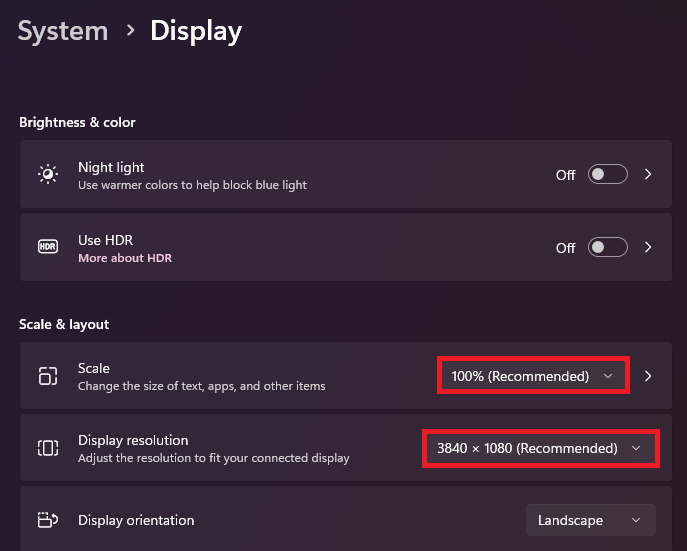Click the Display resolution row label
The height and width of the screenshot is (551, 687).
click(x=133, y=440)
